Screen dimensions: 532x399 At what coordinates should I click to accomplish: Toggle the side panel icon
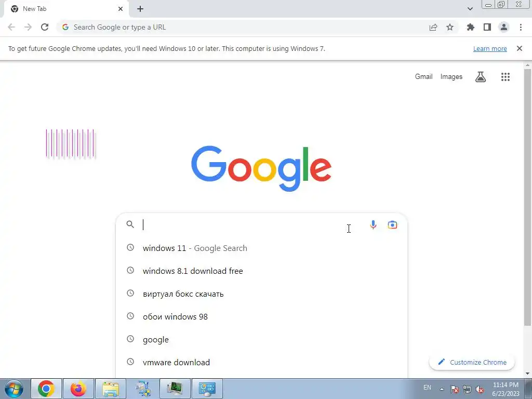pos(487,27)
